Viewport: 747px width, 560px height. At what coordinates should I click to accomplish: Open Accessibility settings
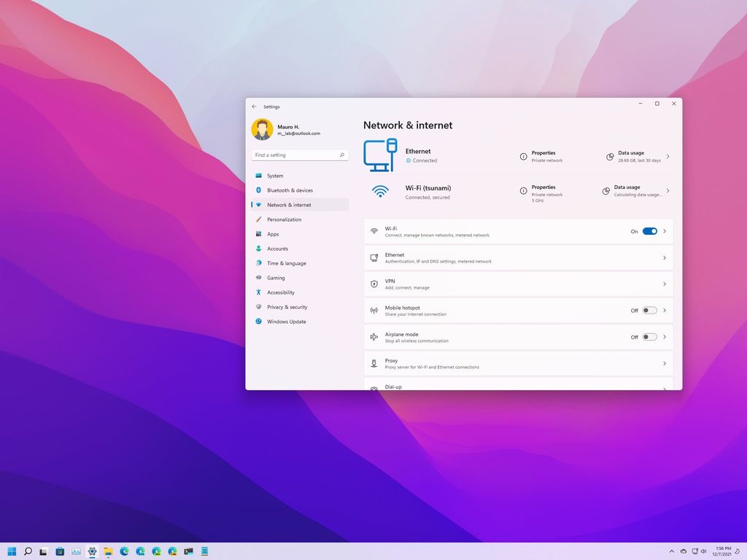point(279,292)
